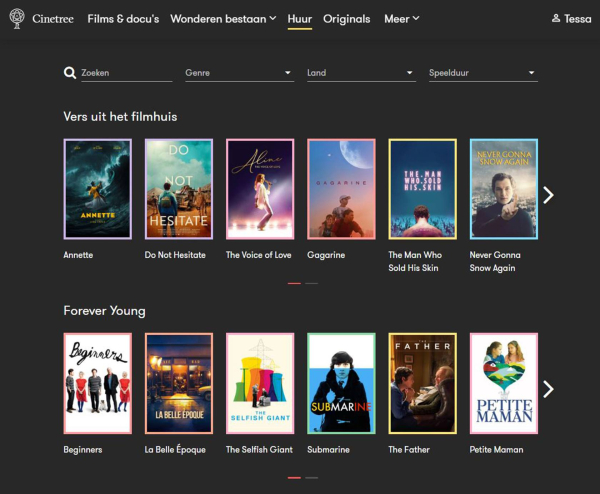Go to Films & docu's section

point(123,19)
